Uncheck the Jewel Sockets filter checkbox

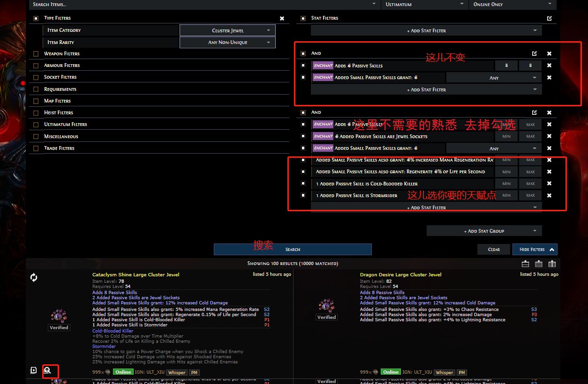point(303,136)
